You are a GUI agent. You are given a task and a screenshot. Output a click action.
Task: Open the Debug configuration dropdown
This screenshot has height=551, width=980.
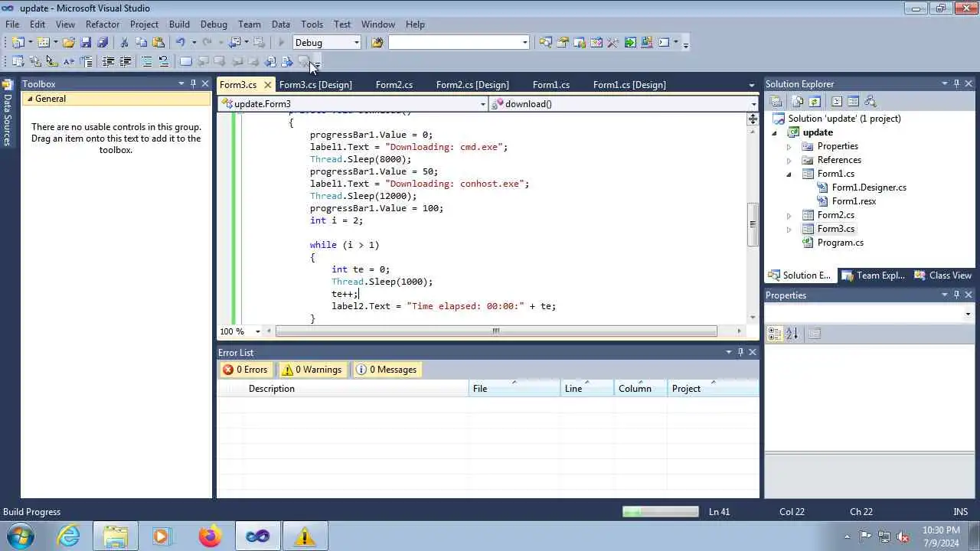[356, 43]
